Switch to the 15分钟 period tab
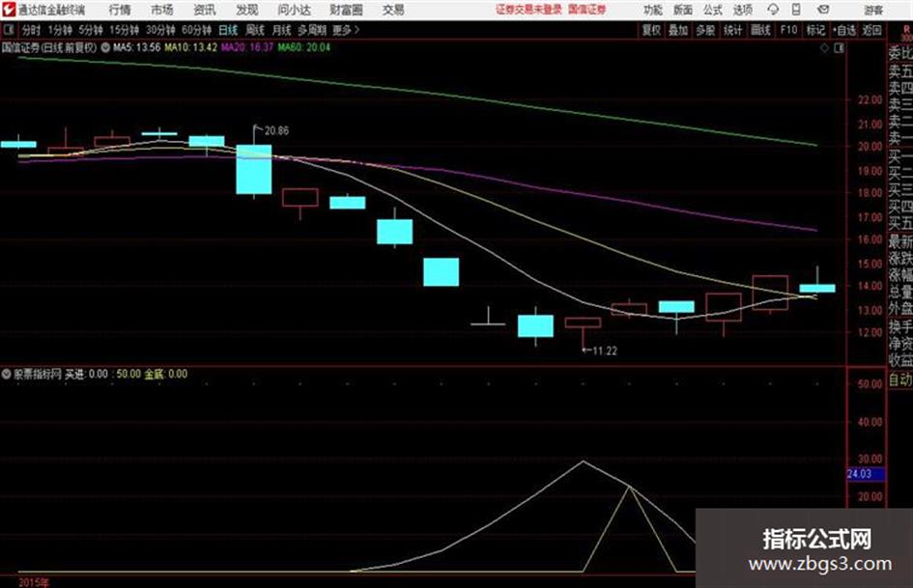 [125, 30]
